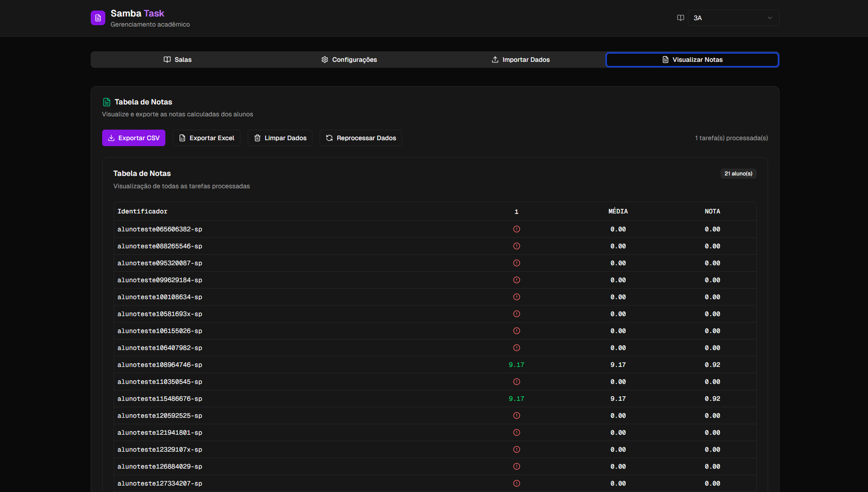The image size is (868, 492).
Task: Click the Identificador column header
Action: click(142, 211)
